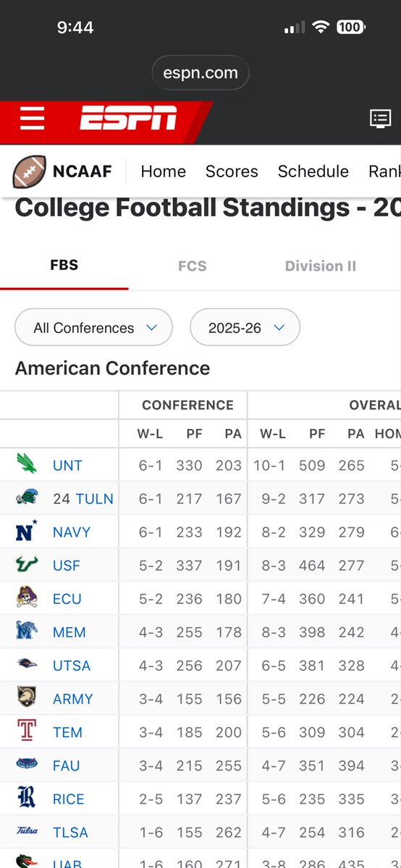The image size is (401, 868).
Task: Open the scoreboard icon in ESPN header
Action: coord(381,118)
